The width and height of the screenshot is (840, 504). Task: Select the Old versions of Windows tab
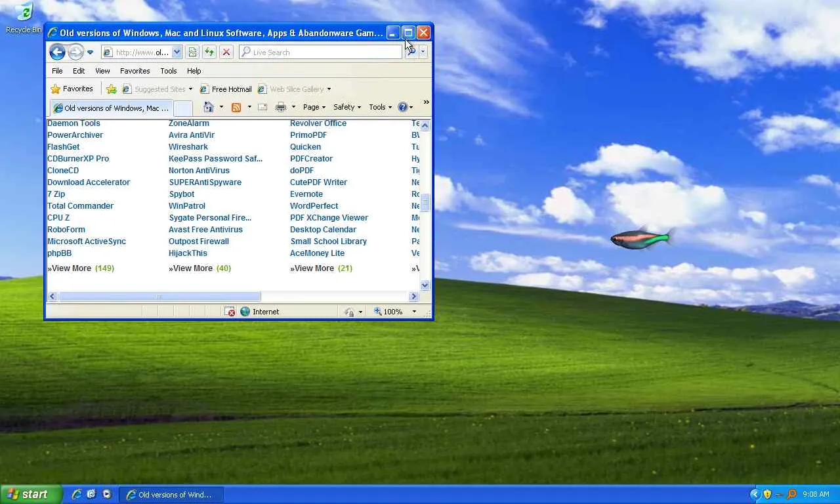pyautogui.click(x=111, y=108)
